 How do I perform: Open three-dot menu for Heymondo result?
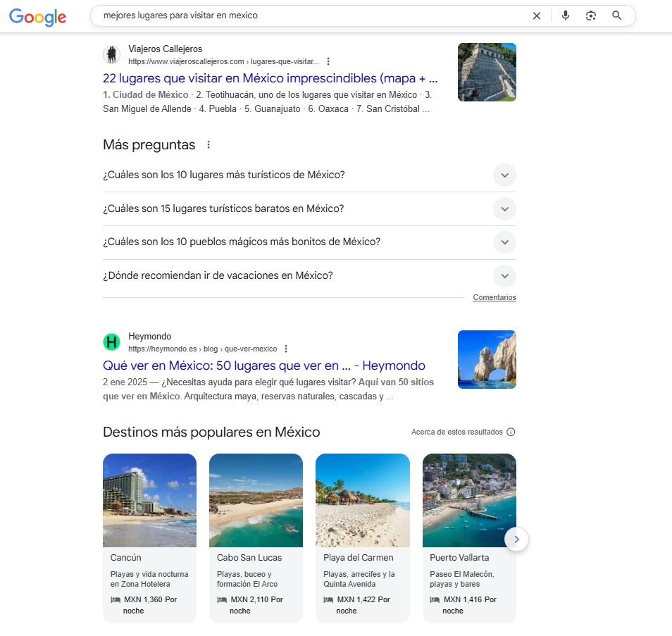[285, 349]
